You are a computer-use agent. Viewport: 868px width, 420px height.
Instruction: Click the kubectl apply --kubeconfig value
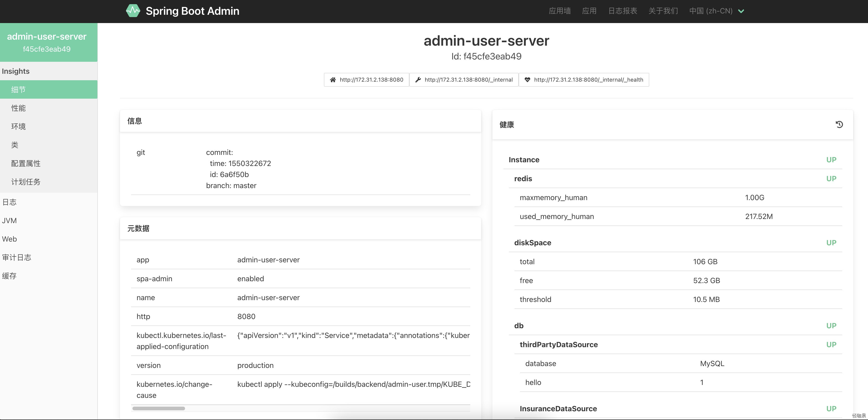coord(353,384)
